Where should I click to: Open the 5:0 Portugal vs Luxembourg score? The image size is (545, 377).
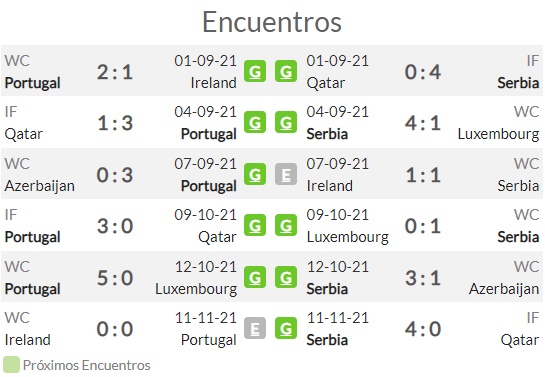click(115, 278)
